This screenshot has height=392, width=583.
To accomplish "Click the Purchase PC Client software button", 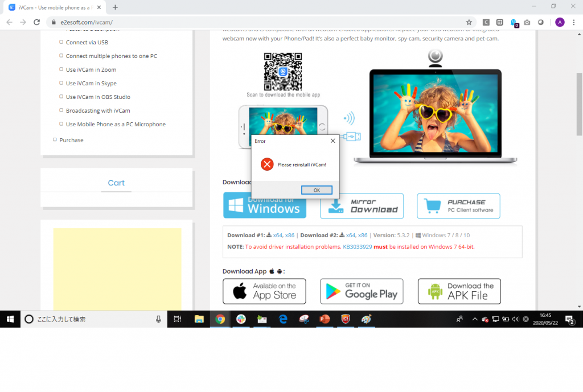I will [458, 205].
